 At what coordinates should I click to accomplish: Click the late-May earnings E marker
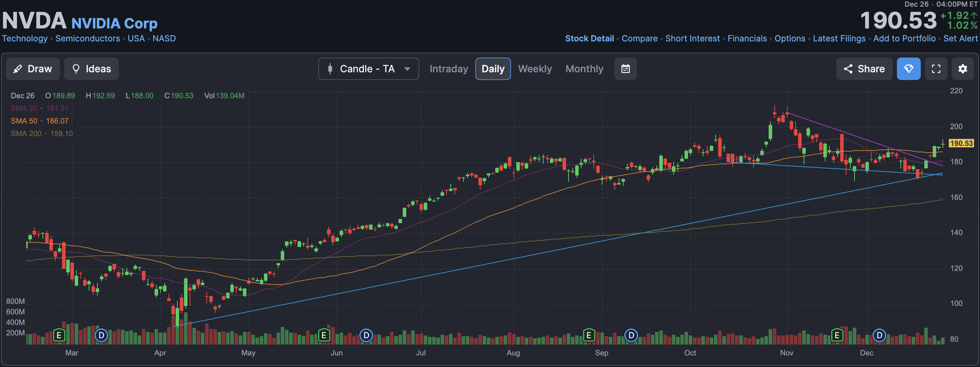pyautogui.click(x=324, y=335)
